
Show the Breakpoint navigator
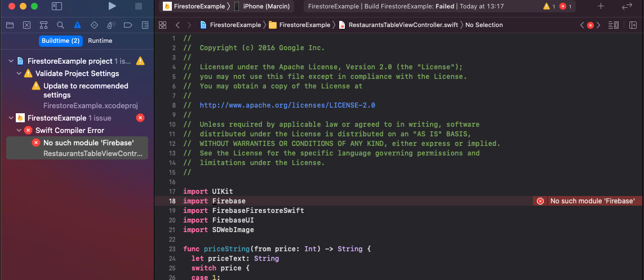pos(128,25)
